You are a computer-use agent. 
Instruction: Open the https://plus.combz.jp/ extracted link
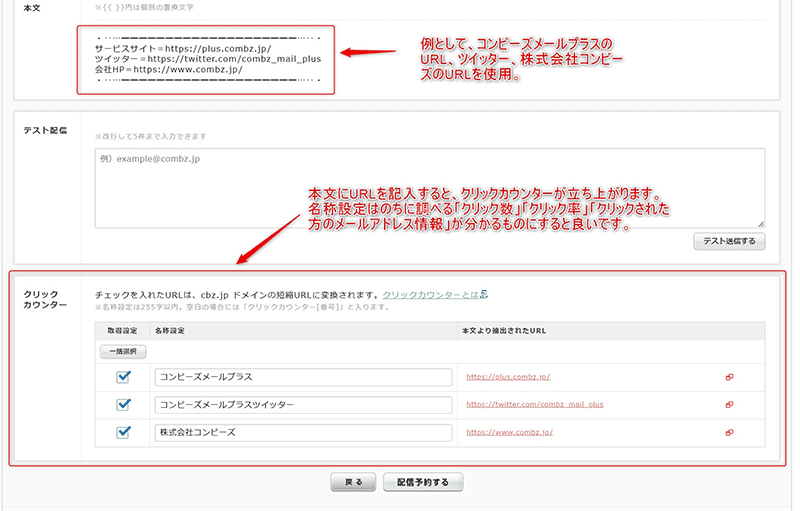pyautogui.click(x=508, y=377)
